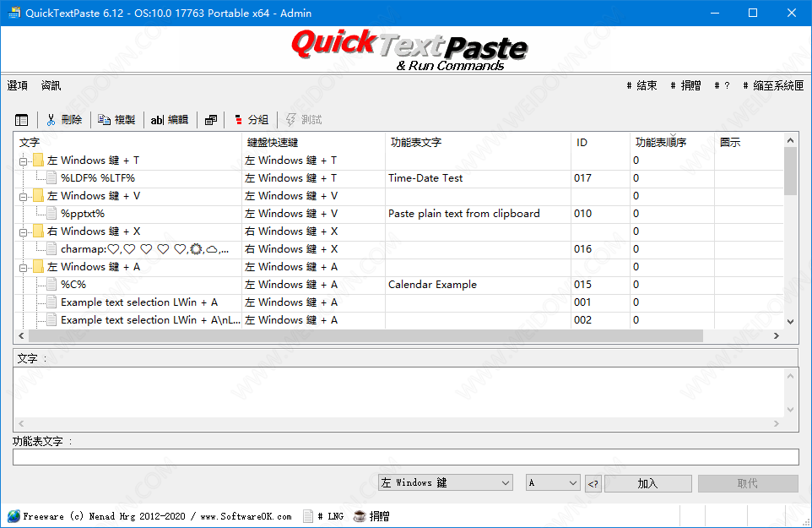This screenshot has height=528, width=812.
Task: Click document icon next to %LDF% %LTF%
Action: 51,178
